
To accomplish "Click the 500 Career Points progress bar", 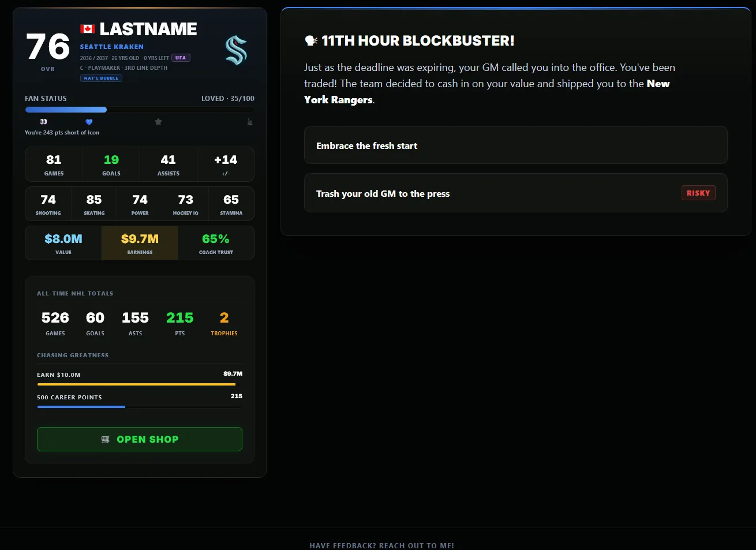I will 140,407.
